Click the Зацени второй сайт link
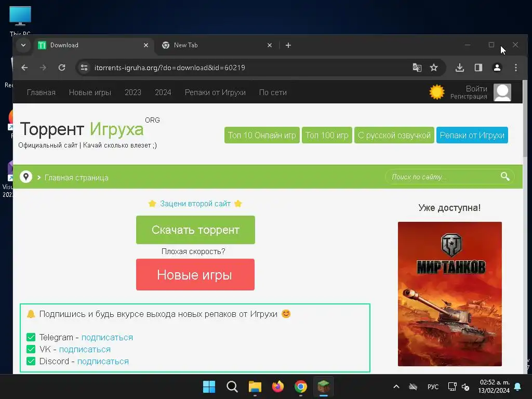 coord(195,204)
